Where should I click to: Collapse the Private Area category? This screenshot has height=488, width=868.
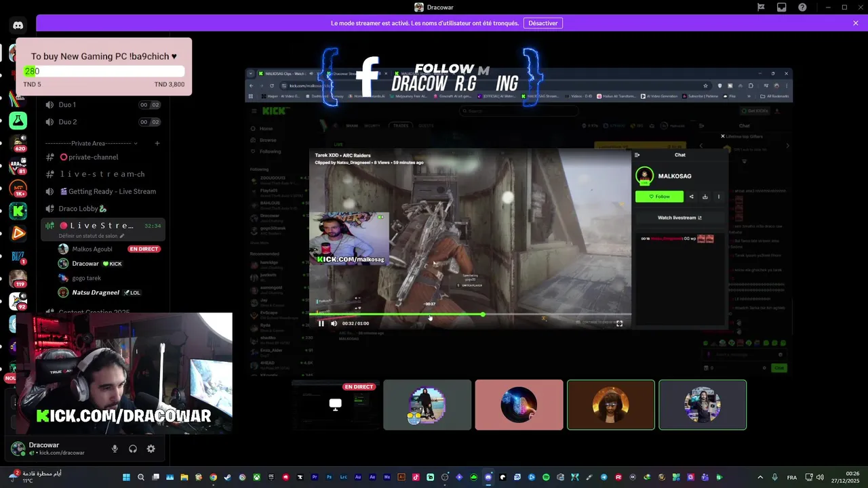pyautogui.click(x=92, y=143)
